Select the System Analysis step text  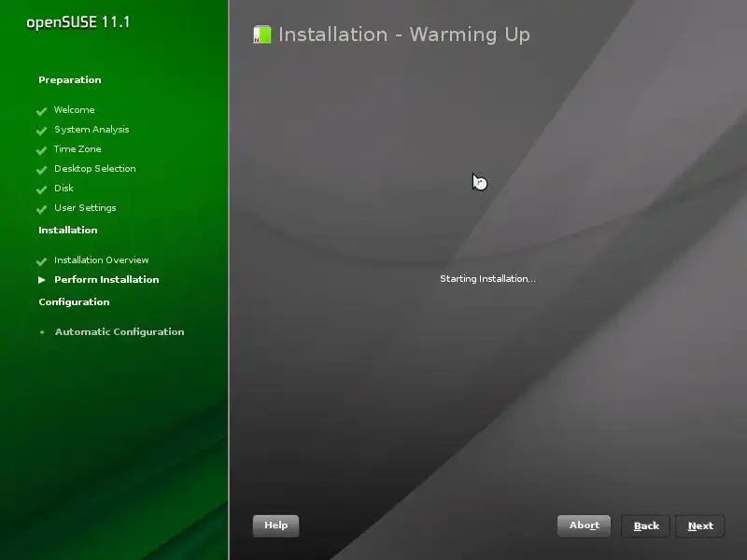(x=92, y=130)
